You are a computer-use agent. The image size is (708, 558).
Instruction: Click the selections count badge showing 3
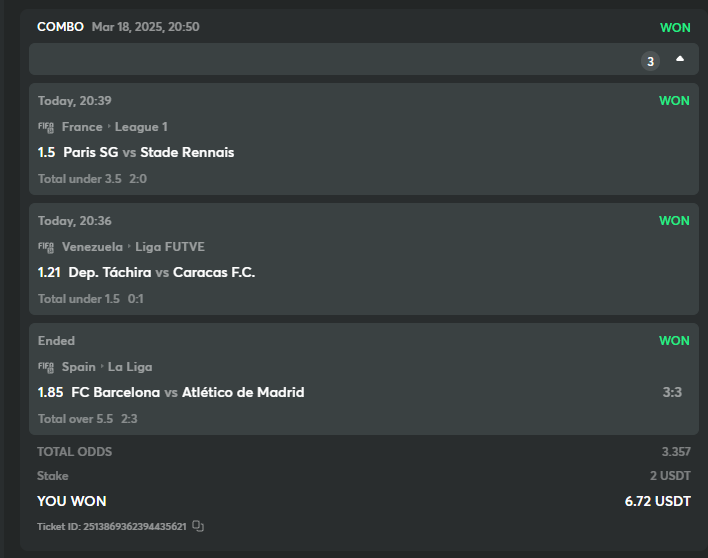point(650,61)
